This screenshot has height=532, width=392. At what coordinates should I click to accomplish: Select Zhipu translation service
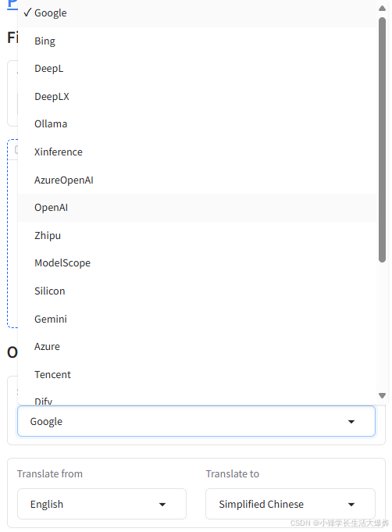[197, 235]
